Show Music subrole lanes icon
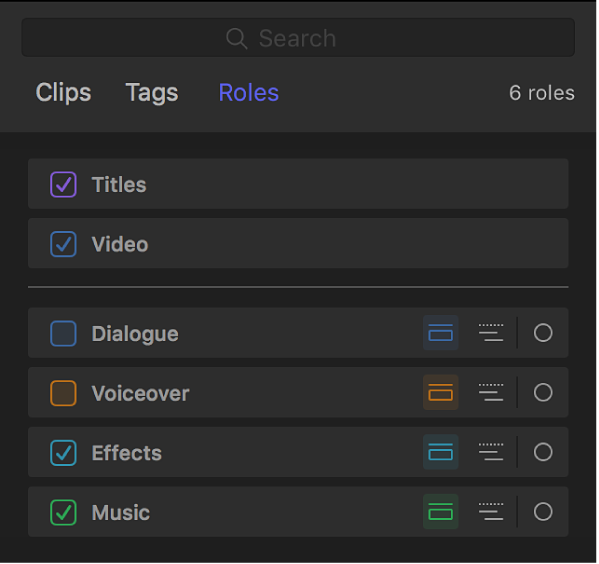Viewport: 599px width, 564px height. [x=492, y=513]
